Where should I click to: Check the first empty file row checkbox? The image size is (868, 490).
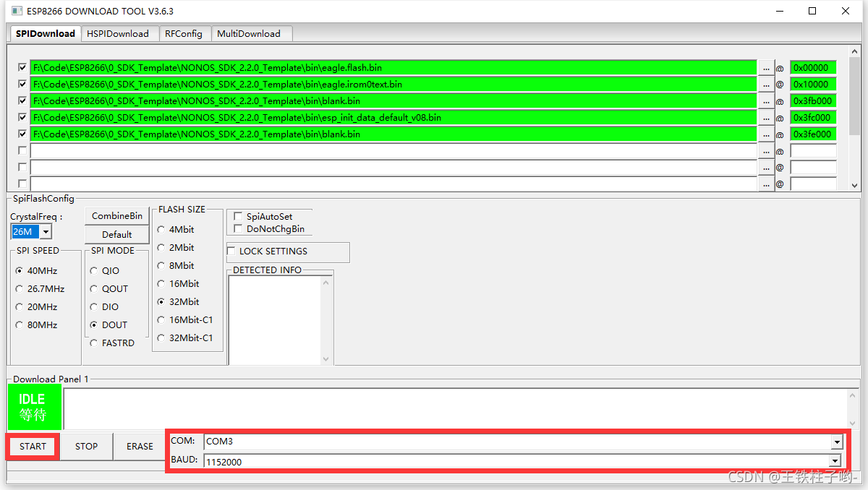pyautogui.click(x=22, y=150)
